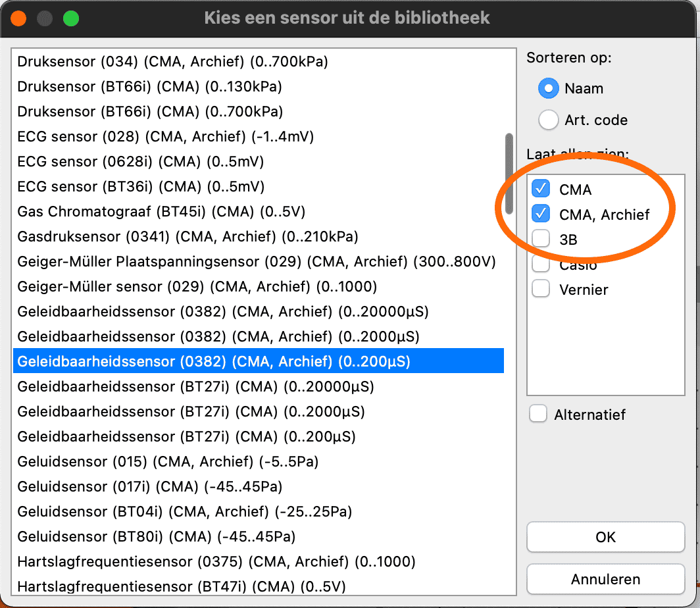The width and height of the screenshot is (700, 608).
Task: Toggle the Alternatief checkbox
Action: 539,415
